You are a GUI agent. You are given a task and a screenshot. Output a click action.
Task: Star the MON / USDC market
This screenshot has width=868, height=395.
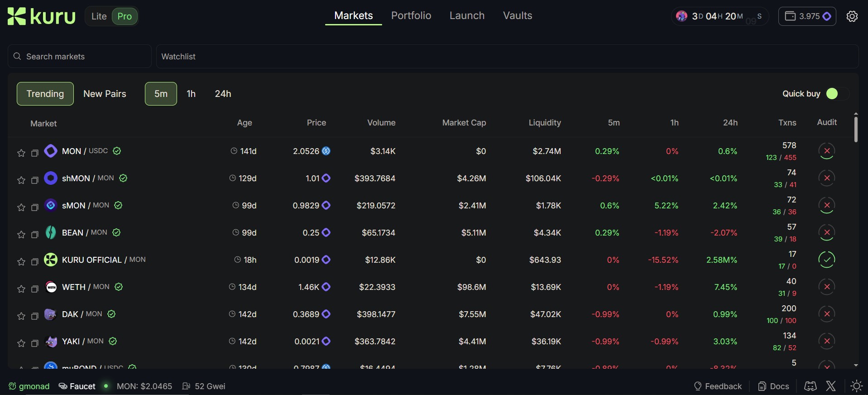(x=21, y=153)
